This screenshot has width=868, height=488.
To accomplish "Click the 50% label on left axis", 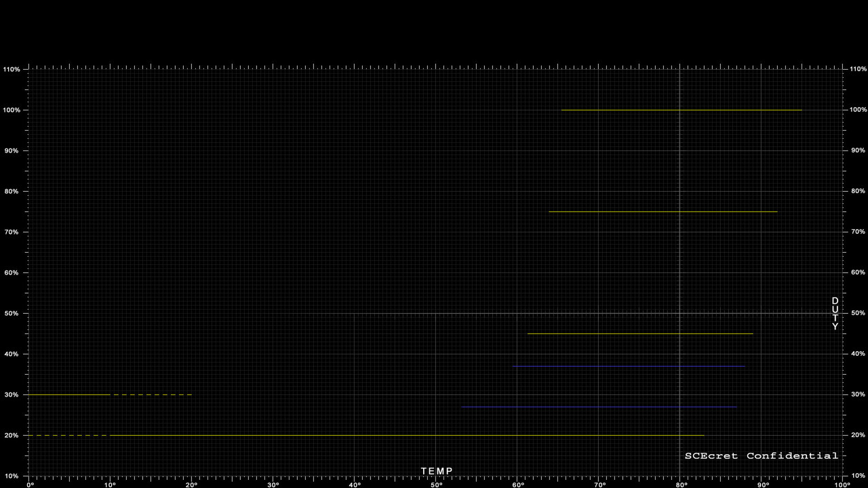I will pyautogui.click(x=13, y=313).
